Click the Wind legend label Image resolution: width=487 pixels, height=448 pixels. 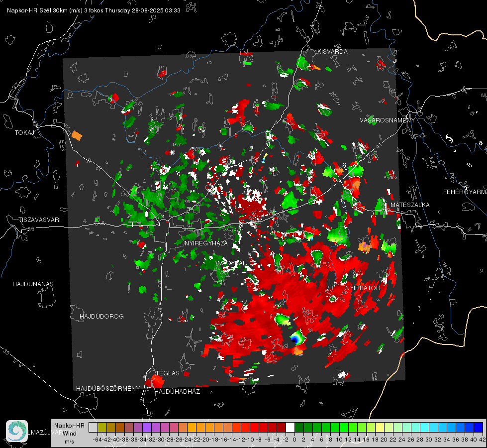pyautogui.click(x=70, y=433)
